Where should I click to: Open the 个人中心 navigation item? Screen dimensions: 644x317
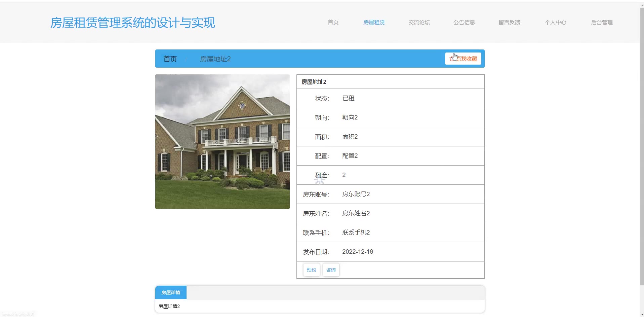tap(556, 22)
